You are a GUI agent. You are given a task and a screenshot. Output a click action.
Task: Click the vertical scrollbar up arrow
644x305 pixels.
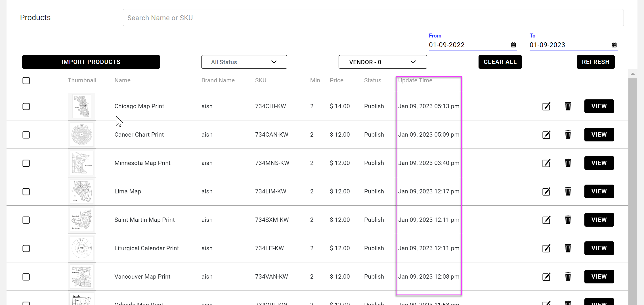[x=632, y=74]
